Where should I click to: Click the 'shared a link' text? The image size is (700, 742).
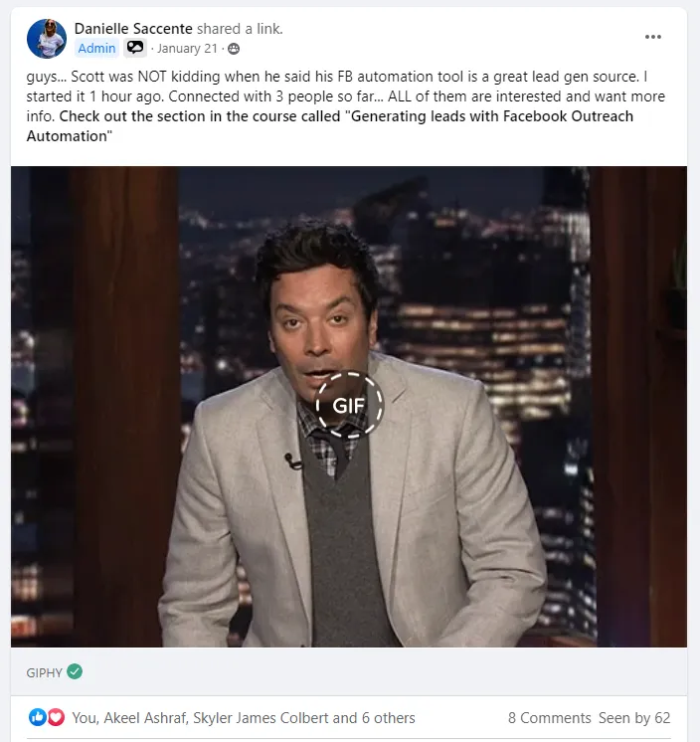point(240,29)
